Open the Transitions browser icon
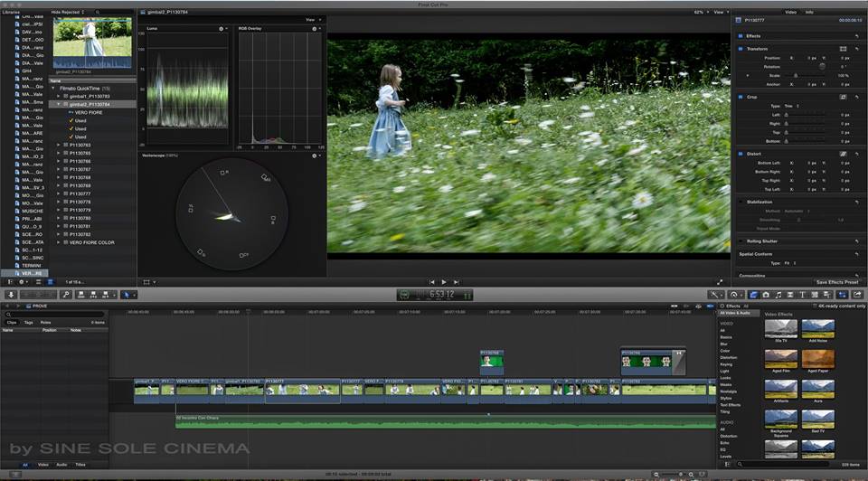This screenshot has height=481, width=868. [x=790, y=295]
